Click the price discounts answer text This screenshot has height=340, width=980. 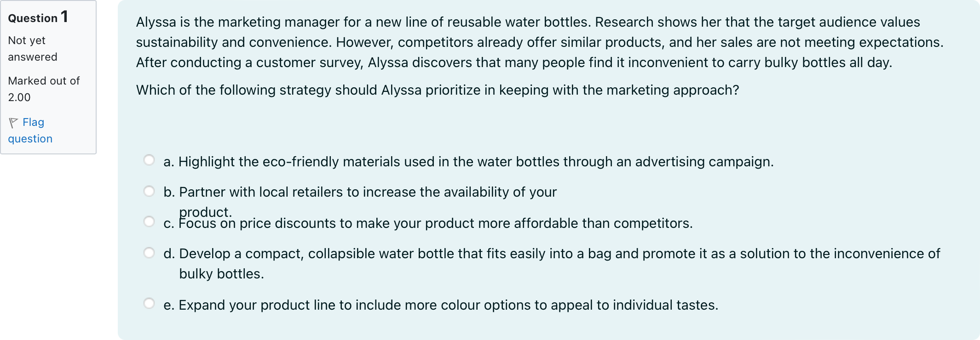pyautogui.click(x=428, y=223)
